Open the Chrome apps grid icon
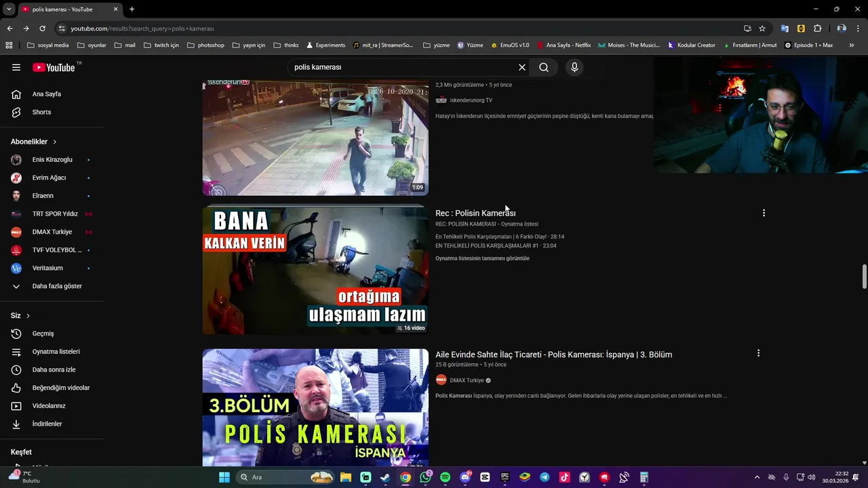The image size is (868, 488). pos(9,45)
